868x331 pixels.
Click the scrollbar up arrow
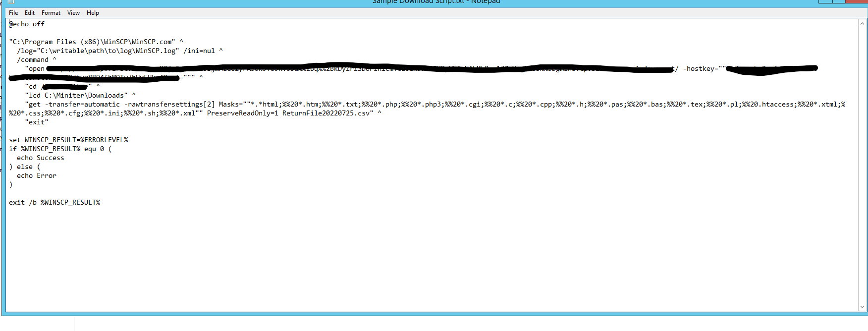coord(862,23)
